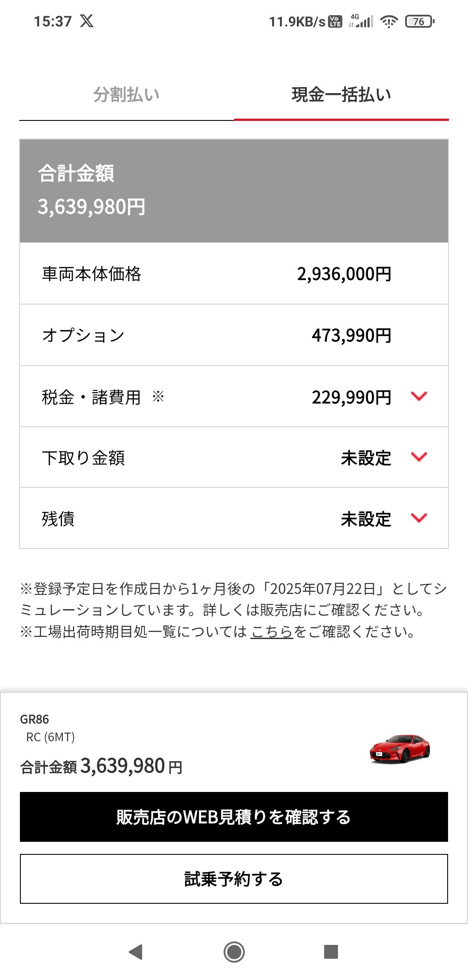468x980 pixels.
Task: Tap the X app notification icon
Action: (87, 21)
